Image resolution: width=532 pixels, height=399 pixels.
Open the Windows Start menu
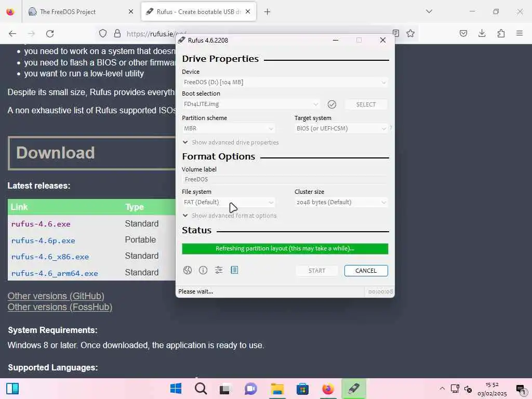176,389
